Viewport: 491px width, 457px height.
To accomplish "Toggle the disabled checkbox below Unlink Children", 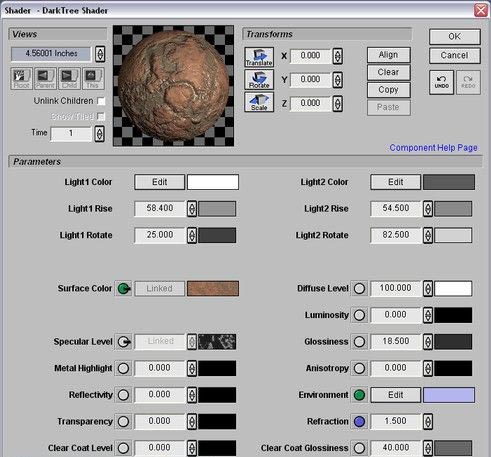I will point(101,116).
